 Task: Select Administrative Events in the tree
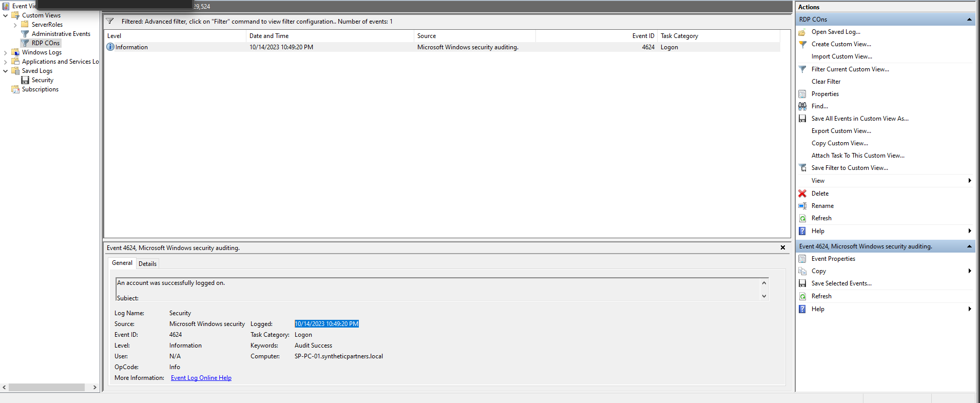pyautogui.click(x=61, y=34)
